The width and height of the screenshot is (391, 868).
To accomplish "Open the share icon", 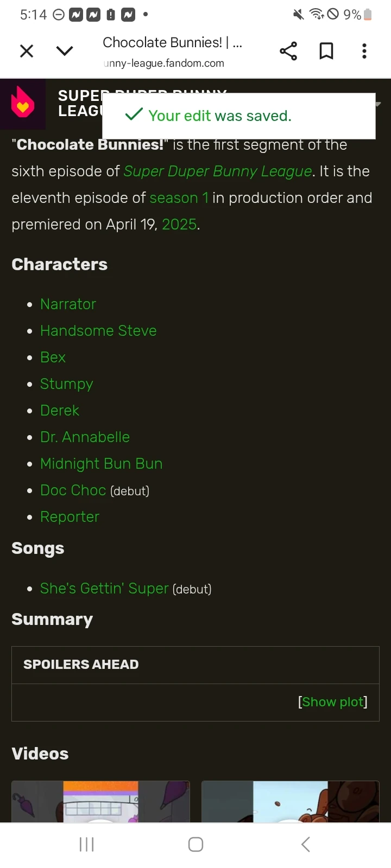I will [288, 50].
